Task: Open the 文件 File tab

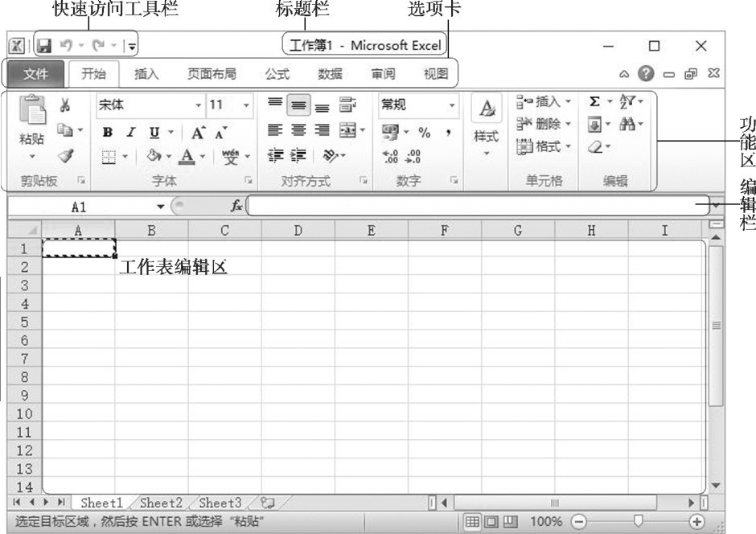Action: pyautogui.click(x=35, y=74)
